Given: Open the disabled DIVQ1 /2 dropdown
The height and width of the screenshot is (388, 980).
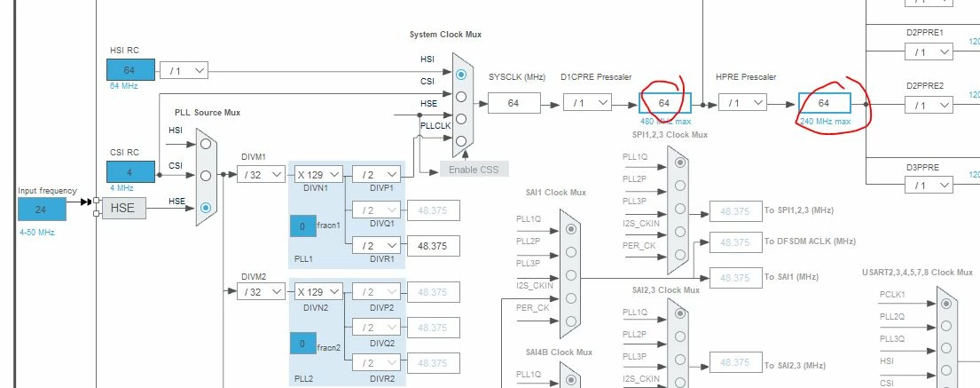Looking at the screenshot, I should 376,210.
